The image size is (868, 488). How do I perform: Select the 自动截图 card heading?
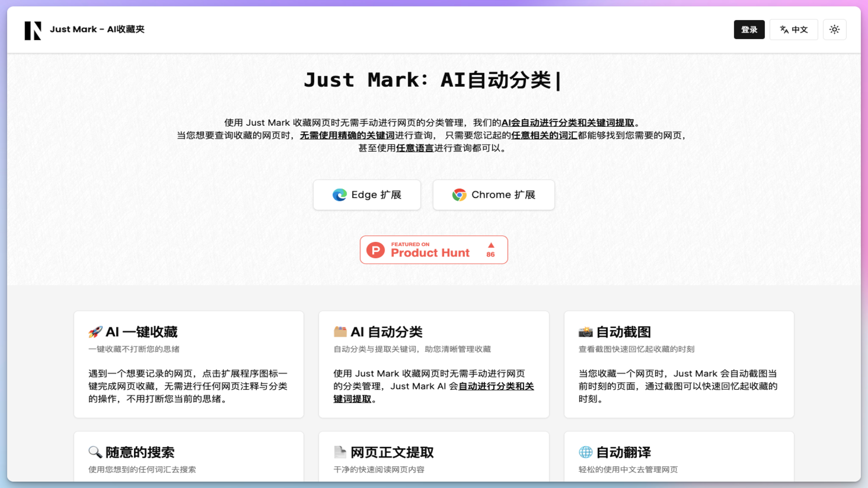tap(623, 332)
